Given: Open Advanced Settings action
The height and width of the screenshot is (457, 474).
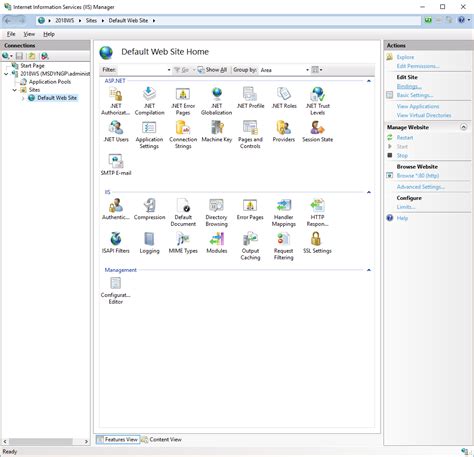Looking at the screenshot, I should 421,187.
